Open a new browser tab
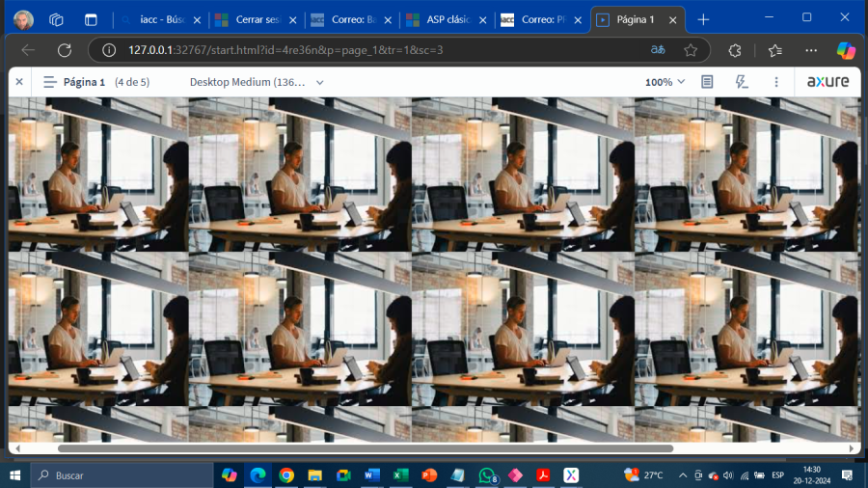This screenshot has width=868, height=488. pos(703,19)
